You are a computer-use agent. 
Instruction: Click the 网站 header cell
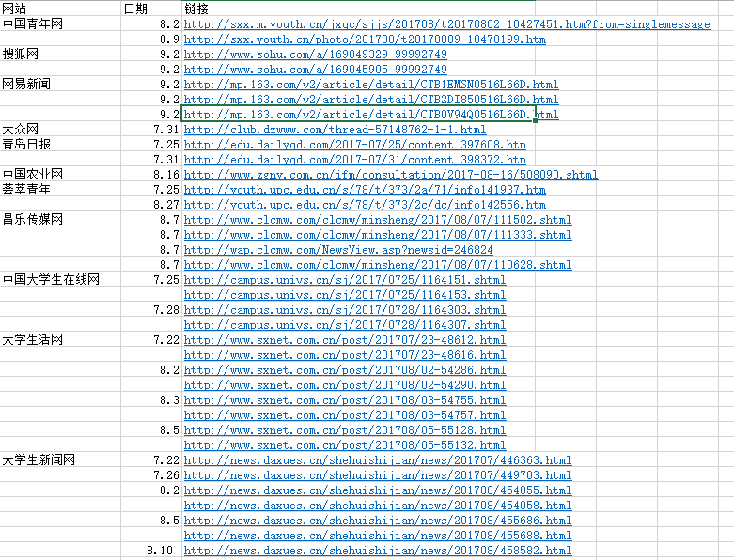15,8
